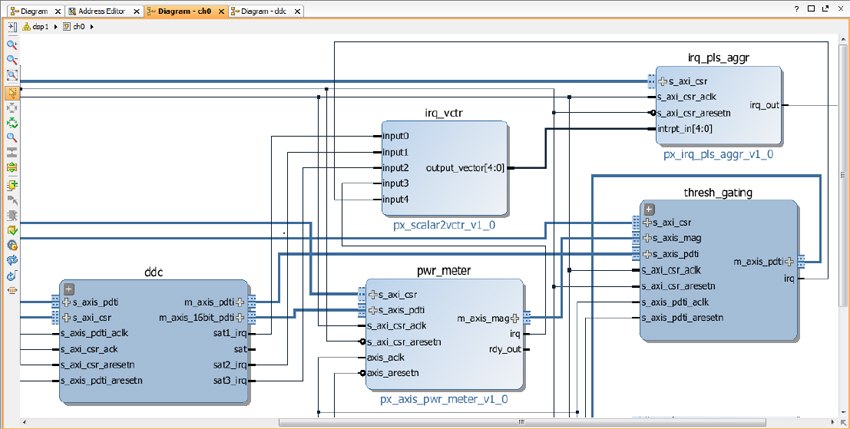Click the Expand All toolbar icon
Image resolution: width=850 pixels, height=429 pixels.
pos(12,167)
